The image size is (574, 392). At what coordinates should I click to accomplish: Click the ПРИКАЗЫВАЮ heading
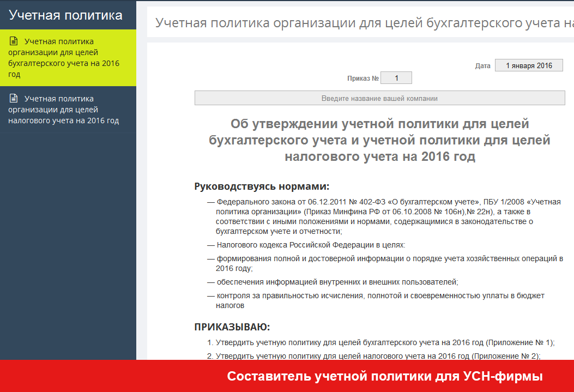[x=232, y=327]
